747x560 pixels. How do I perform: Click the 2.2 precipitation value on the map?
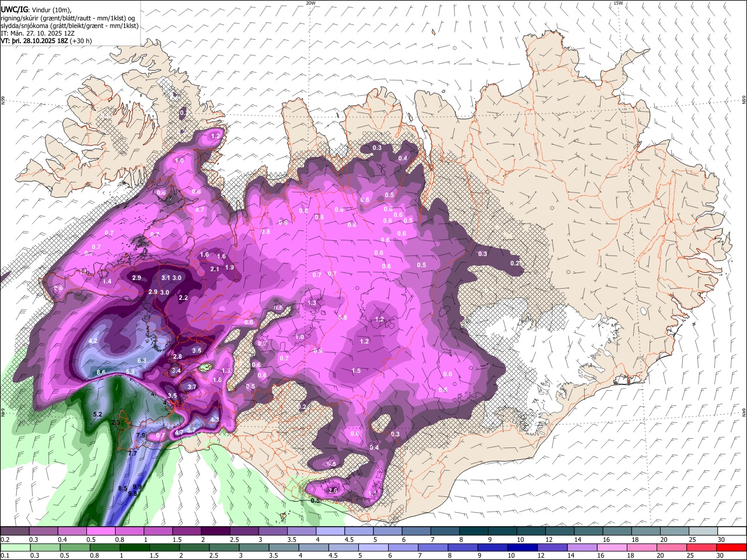(183, 297)
